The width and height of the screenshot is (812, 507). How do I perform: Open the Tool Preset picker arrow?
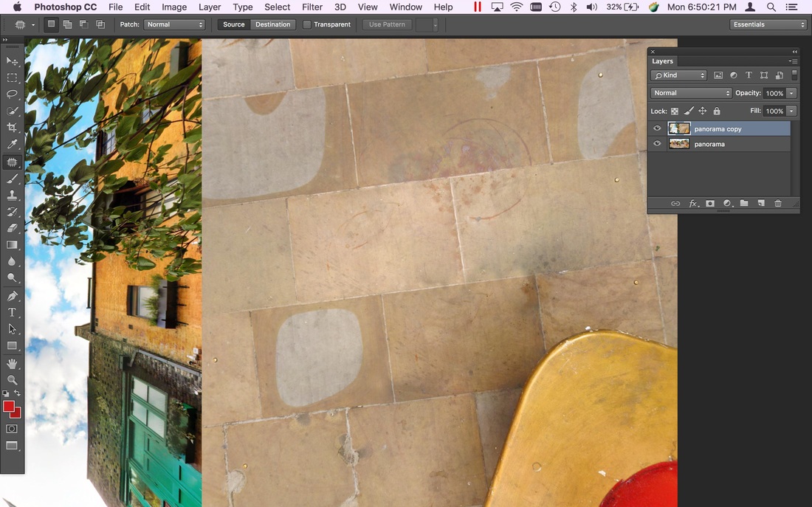coord(33,24)
